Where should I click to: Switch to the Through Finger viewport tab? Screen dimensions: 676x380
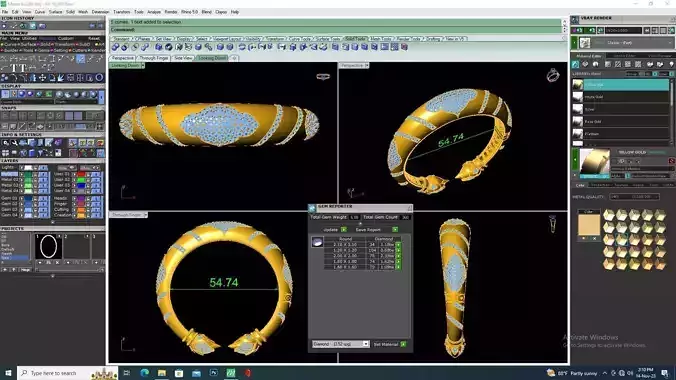coord(153,58)
